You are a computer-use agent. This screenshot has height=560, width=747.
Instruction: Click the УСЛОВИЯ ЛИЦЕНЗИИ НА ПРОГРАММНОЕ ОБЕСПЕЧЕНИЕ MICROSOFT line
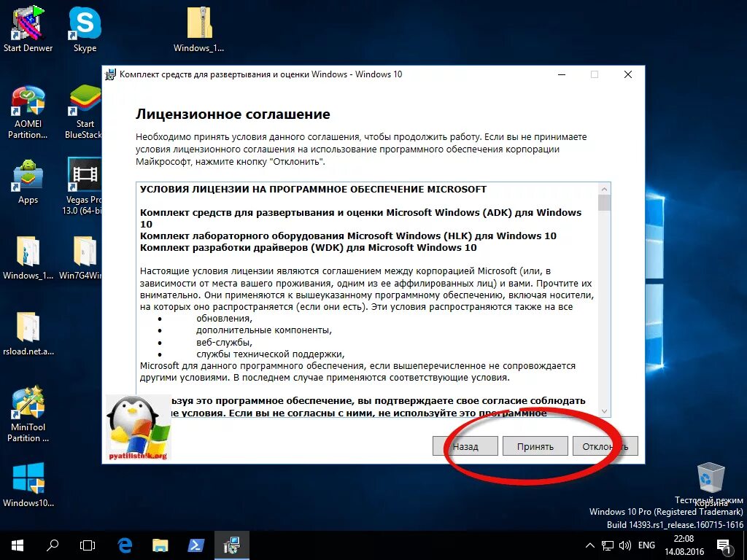[x=314, y=190]
